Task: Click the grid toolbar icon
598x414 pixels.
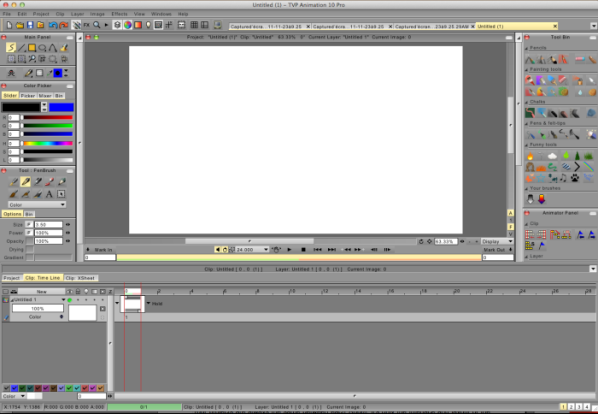Action: click(194, 25)
